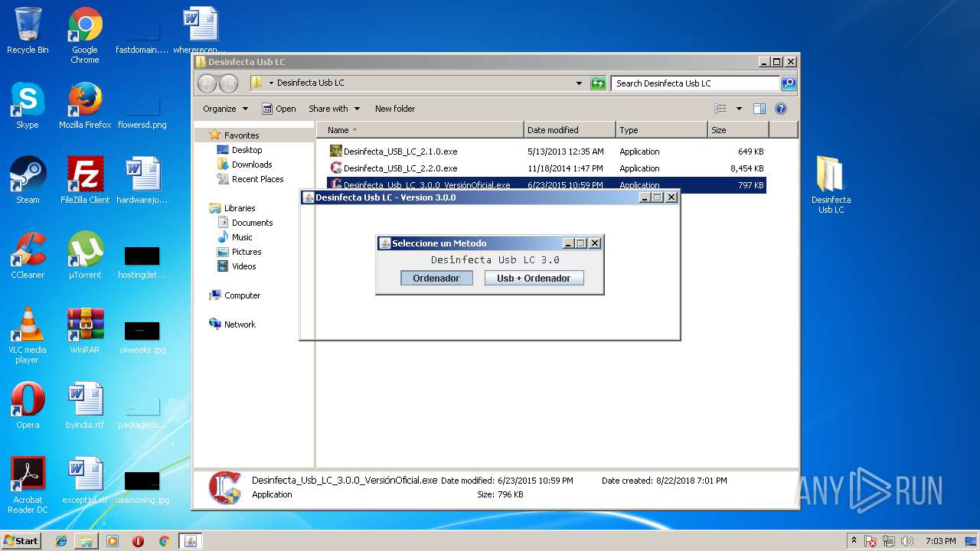The height and width of the screenshot is (551, 980).
Task: Open view options dropdown arrow
Action: click(739, 109)
